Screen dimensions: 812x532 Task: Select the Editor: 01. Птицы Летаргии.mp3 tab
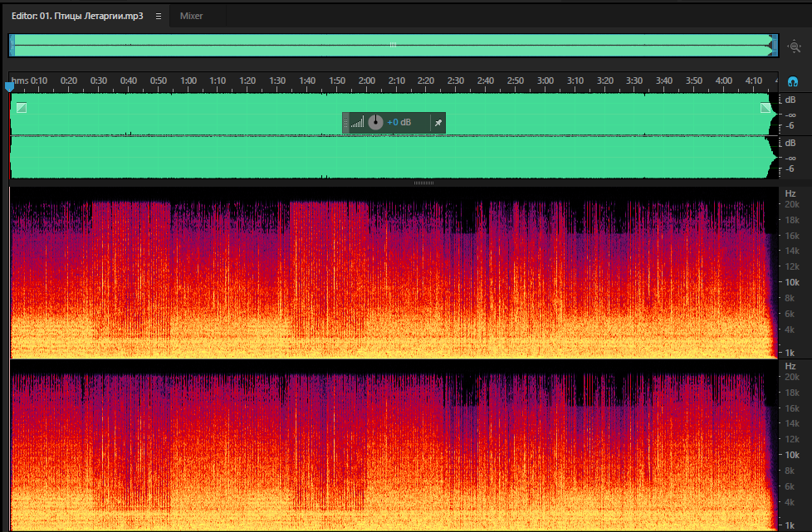pos(77,16)
